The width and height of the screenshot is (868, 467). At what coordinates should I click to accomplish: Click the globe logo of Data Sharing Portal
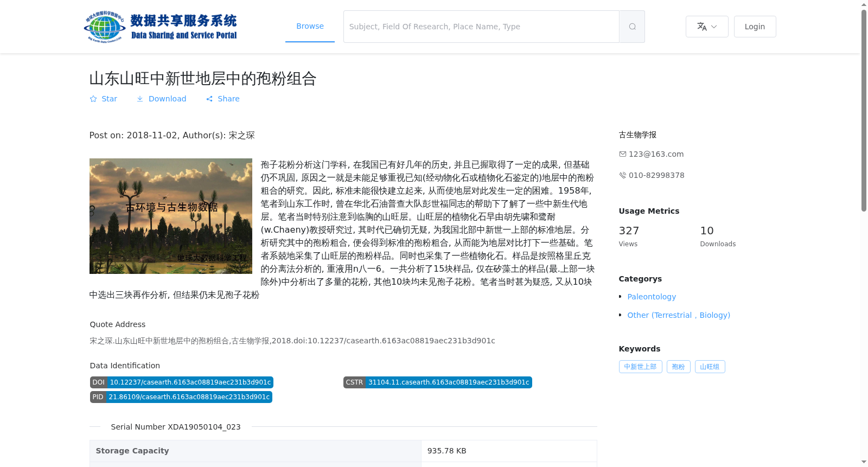[x=105, y=27]
